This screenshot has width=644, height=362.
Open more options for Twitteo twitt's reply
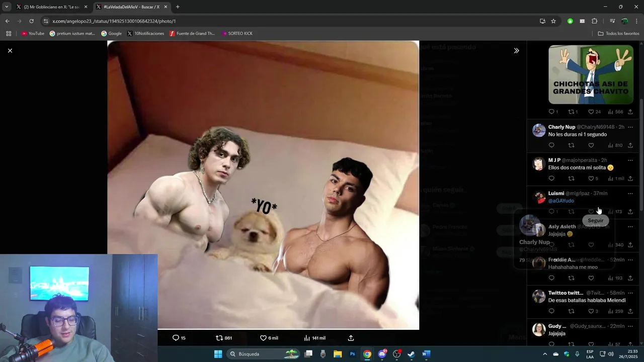630,293
